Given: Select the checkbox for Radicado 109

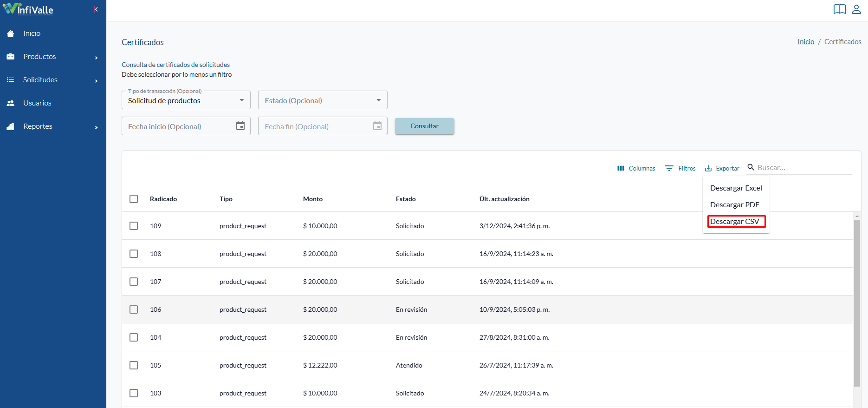Looking at the screenshot, I should 134,226.
